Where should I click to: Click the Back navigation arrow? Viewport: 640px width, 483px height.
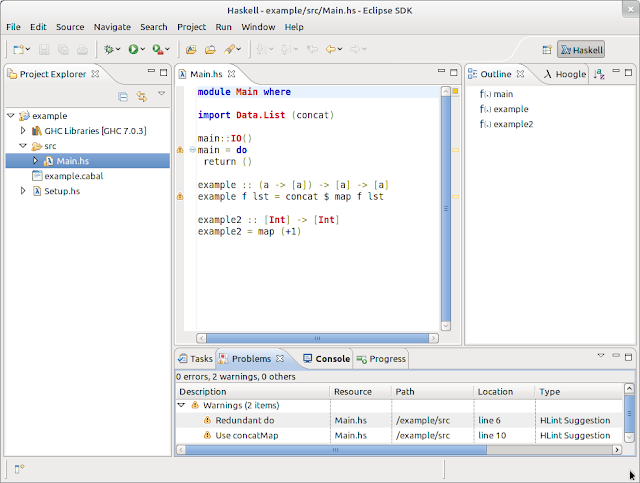(330, 49)
